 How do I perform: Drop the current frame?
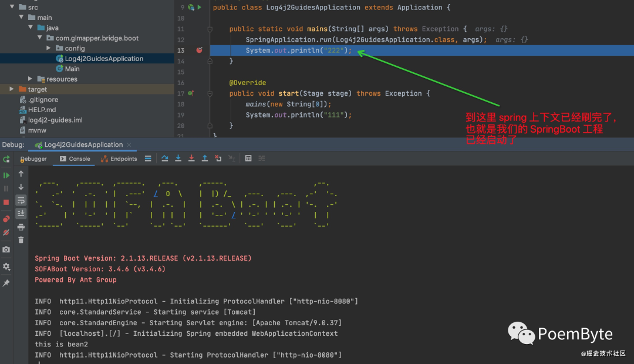[218, 158]
